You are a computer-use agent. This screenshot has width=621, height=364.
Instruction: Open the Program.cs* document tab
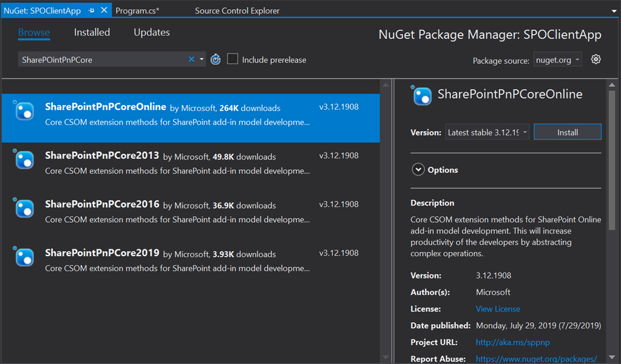137,11
